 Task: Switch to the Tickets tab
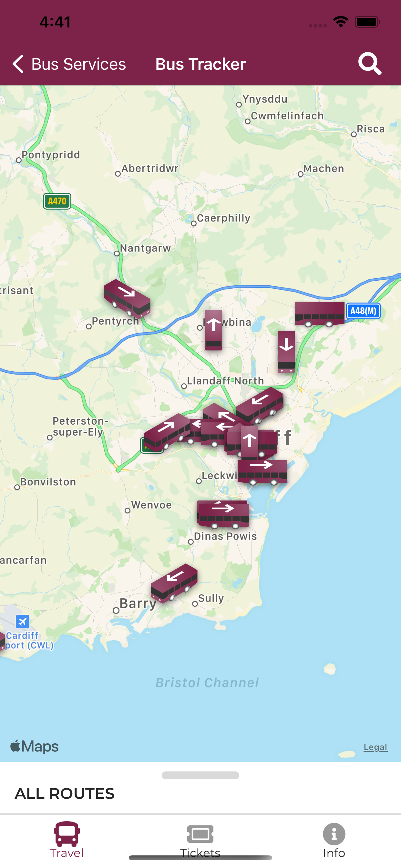pos(200,840)
